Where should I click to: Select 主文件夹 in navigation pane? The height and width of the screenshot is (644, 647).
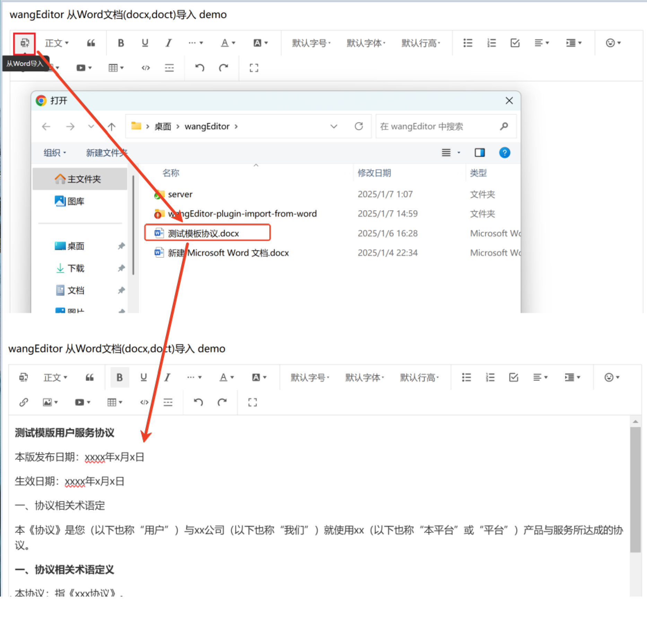80,179
